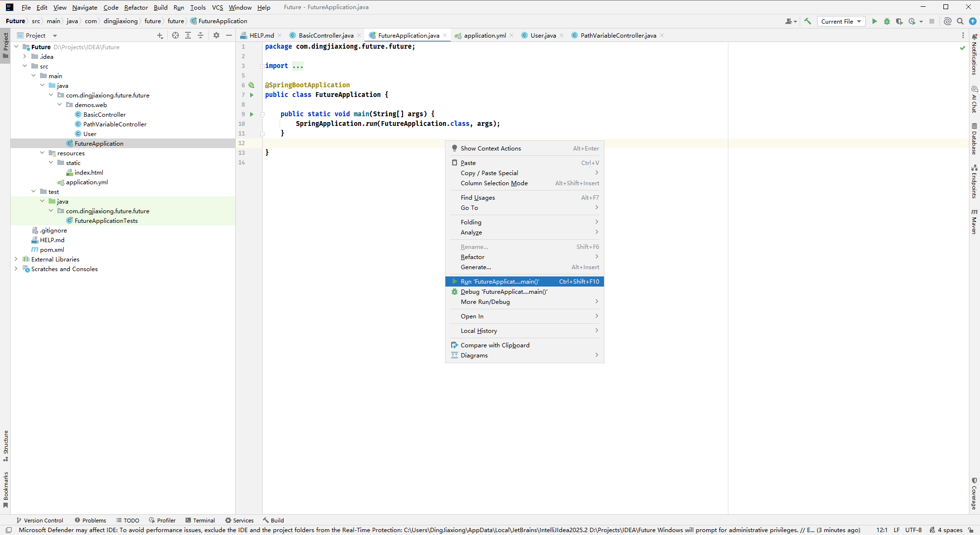Image resolution: width=980 pixels, height=535 pixels.
Task: Open the Database tool window
Action: (974, 138)
